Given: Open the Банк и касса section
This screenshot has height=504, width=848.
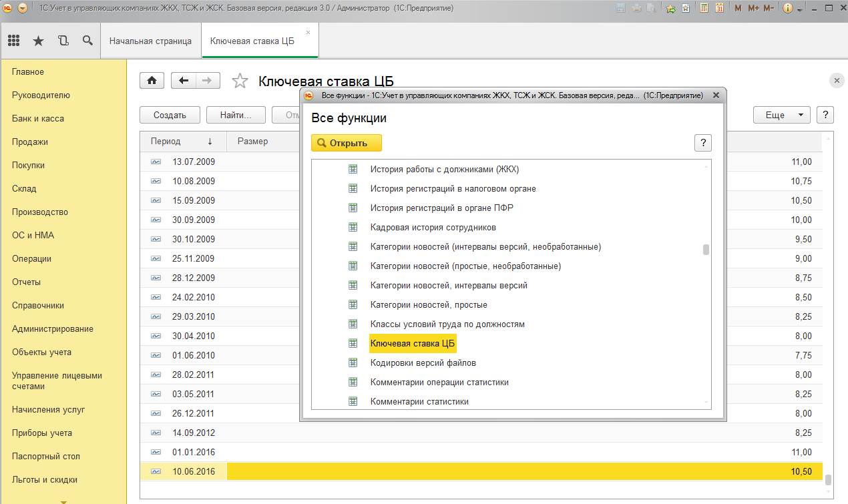Looking at the screenshot, I should pos(38,118).
